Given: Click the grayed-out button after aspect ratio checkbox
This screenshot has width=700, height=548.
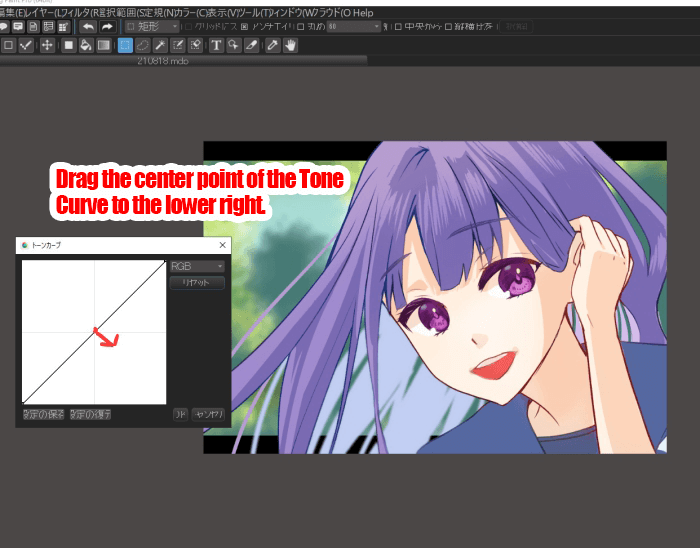Looking at the screenshot, I should (x=516, y=27).
